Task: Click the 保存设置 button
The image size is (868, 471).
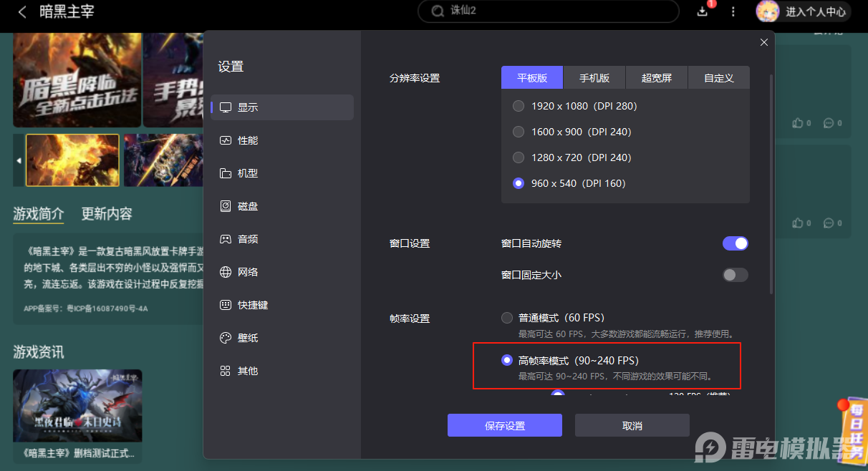Action: 505,425
